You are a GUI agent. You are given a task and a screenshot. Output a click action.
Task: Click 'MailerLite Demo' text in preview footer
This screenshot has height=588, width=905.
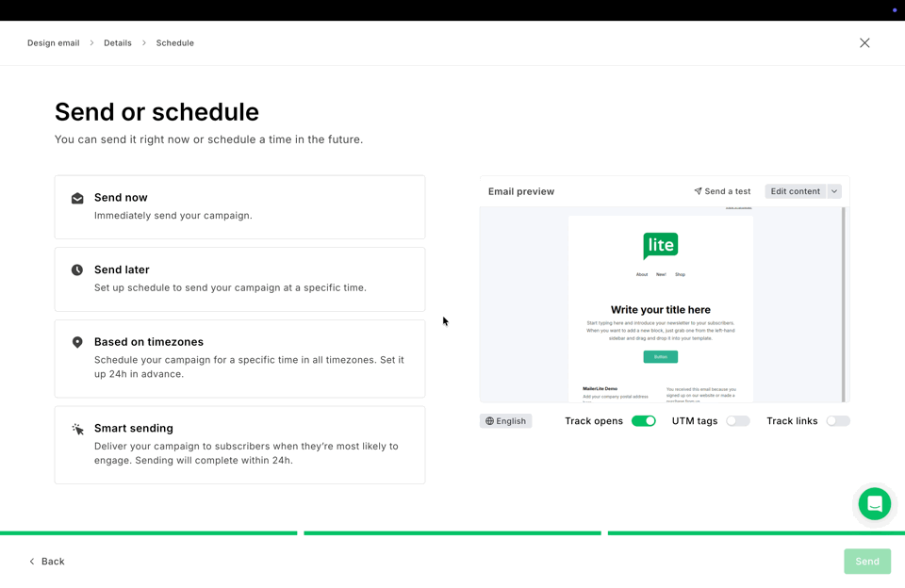point(600,389)
